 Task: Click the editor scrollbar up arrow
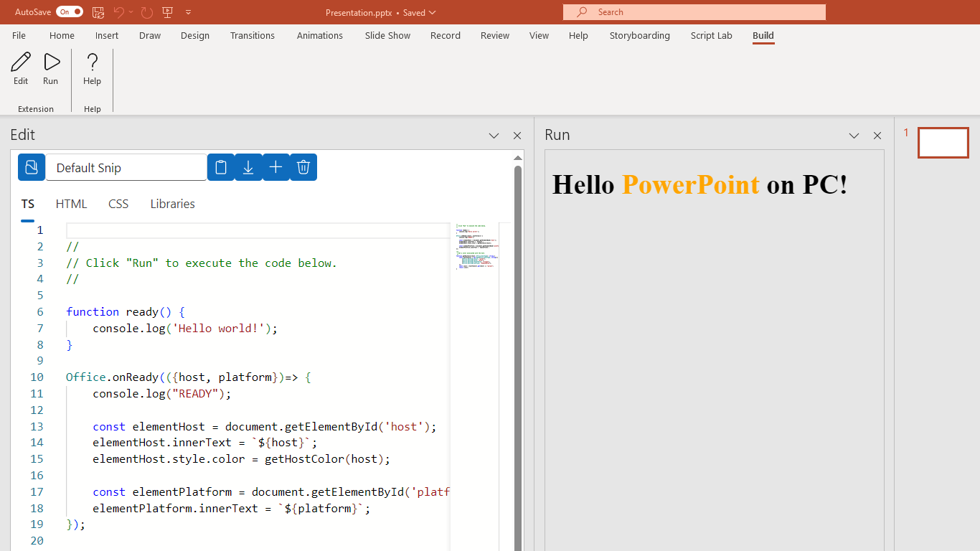pyautogui.click(x=517, y=158)
